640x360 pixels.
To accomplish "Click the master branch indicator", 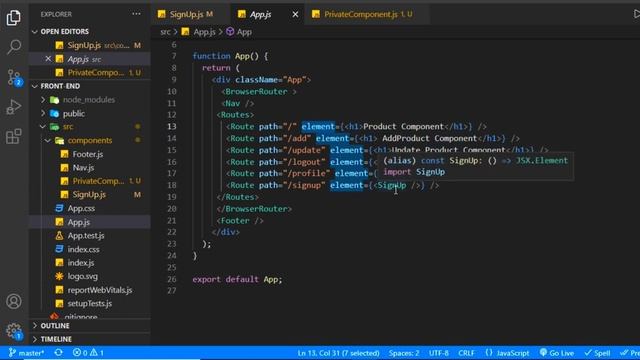I will tap(26, 353).
